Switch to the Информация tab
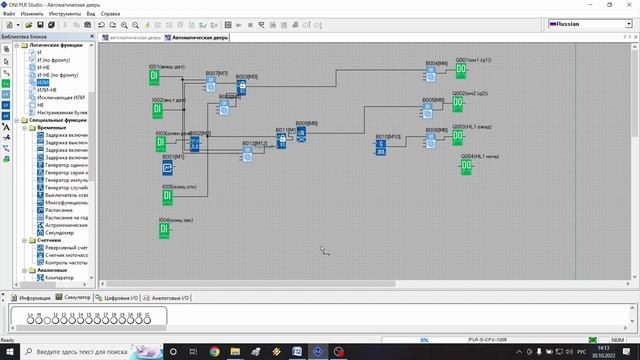Screen dimensions: 640x360 31,298
